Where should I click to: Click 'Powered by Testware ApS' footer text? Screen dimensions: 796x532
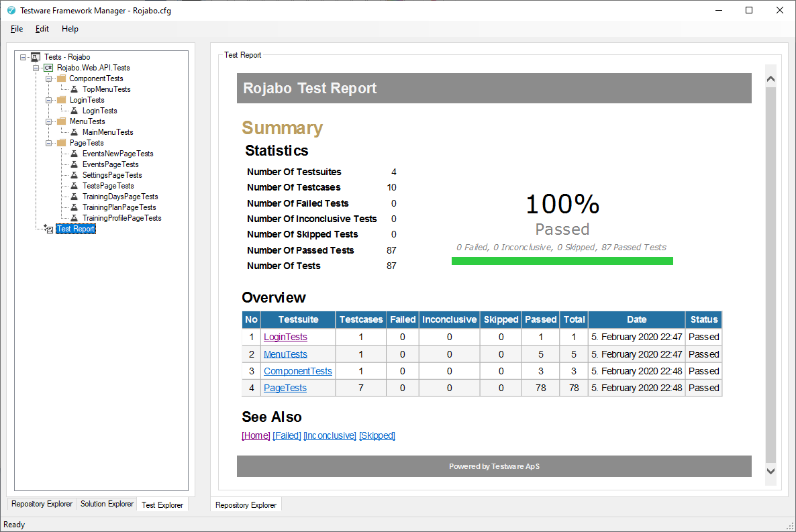click(494, 466)
